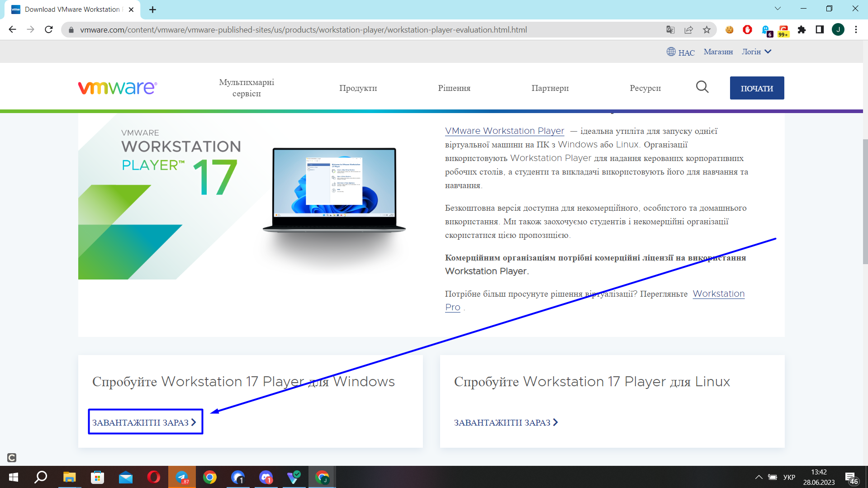The image size is (868, 488).
Task: Click the page vertical scrollbar thumb
Action: click(865, 201)
